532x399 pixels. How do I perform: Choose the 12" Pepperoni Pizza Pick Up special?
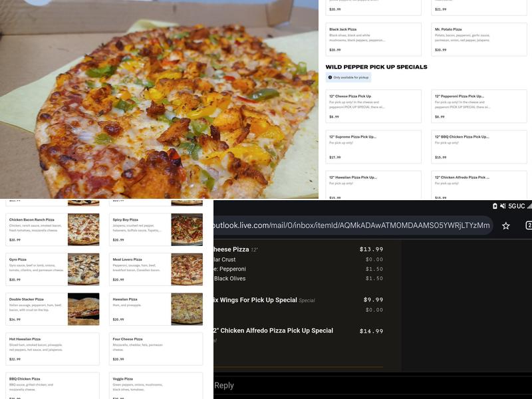click(x=479, y=106)
